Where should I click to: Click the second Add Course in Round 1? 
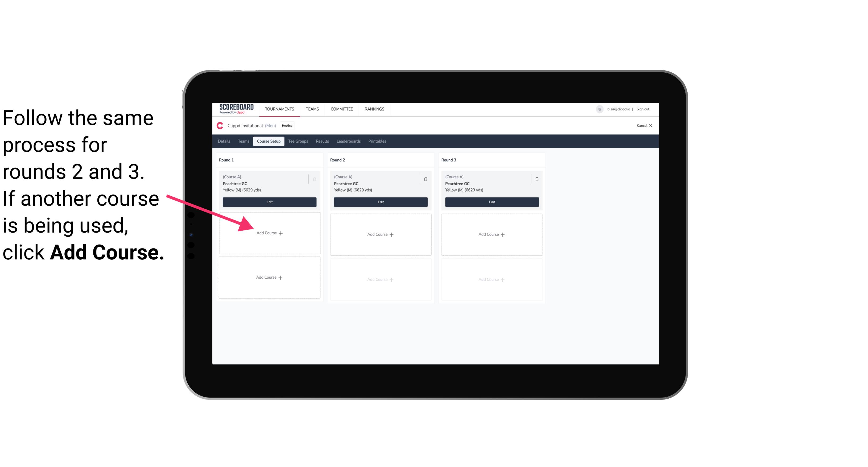click(268, 277)
